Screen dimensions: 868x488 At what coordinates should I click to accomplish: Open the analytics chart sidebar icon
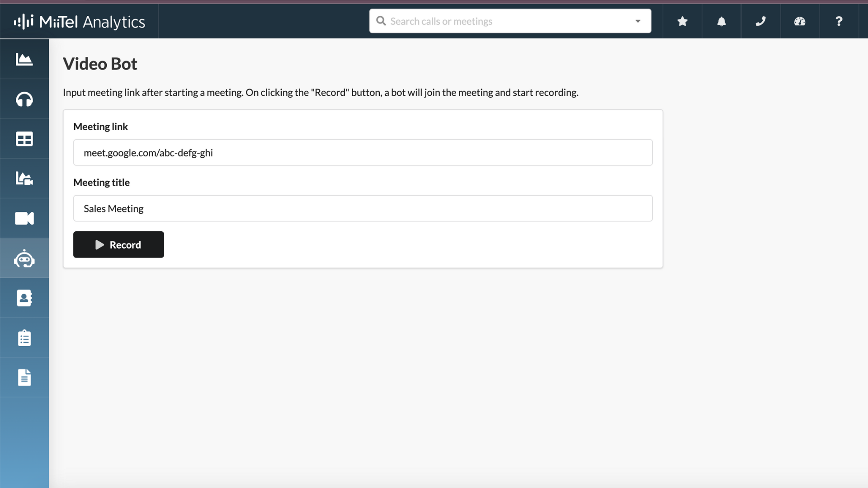[24, 59]
